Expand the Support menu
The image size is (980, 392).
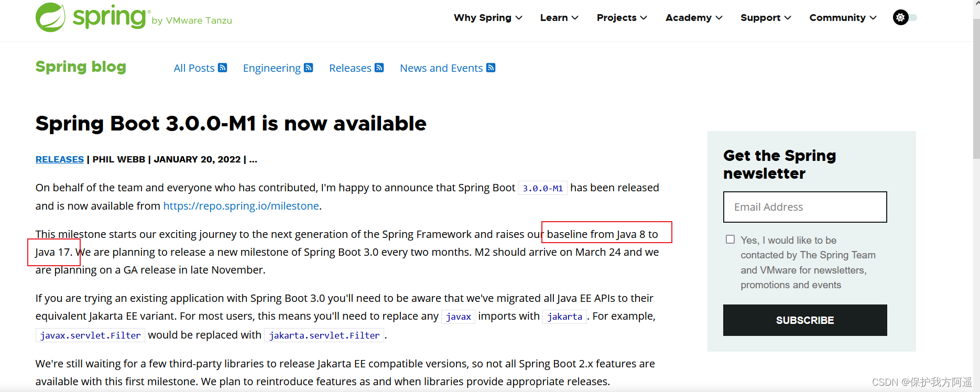(766, 17)
